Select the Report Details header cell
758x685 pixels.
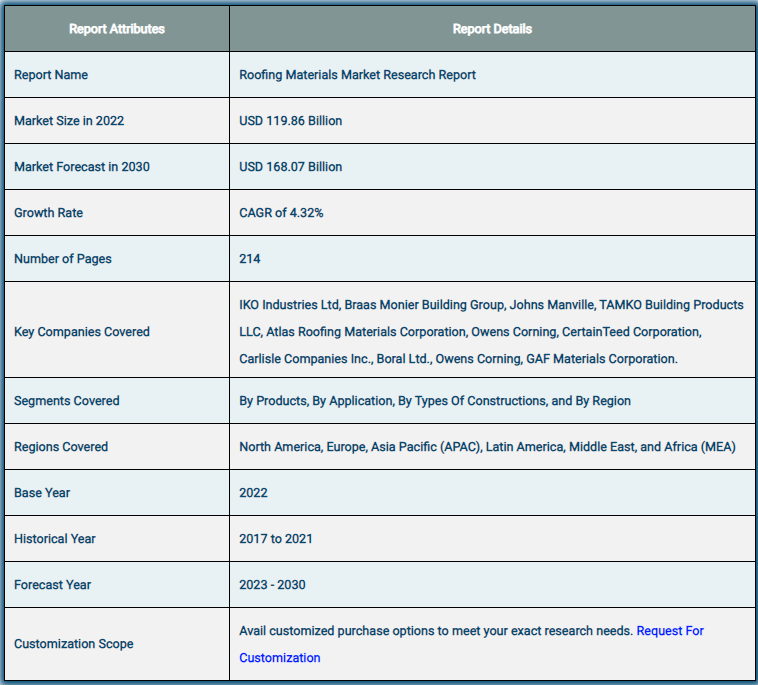pyautogui.click(x=492, y=29)
